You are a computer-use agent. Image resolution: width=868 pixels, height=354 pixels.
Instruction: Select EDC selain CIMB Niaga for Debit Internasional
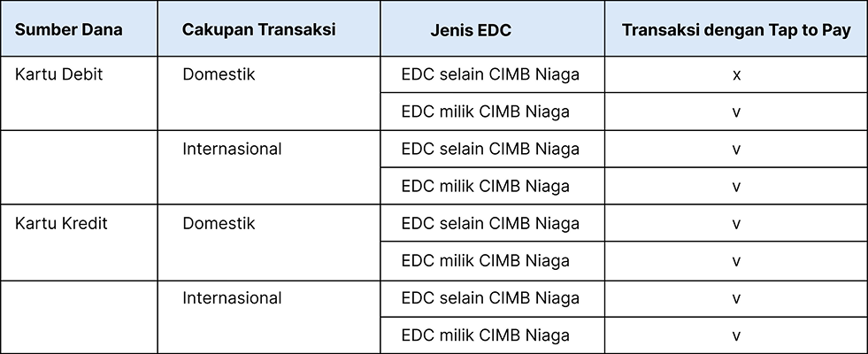(x=490, y=150)
